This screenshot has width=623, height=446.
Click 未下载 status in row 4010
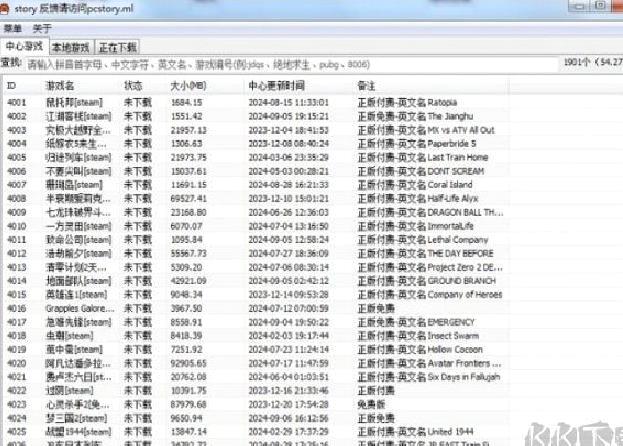click(x=138, y=226)
